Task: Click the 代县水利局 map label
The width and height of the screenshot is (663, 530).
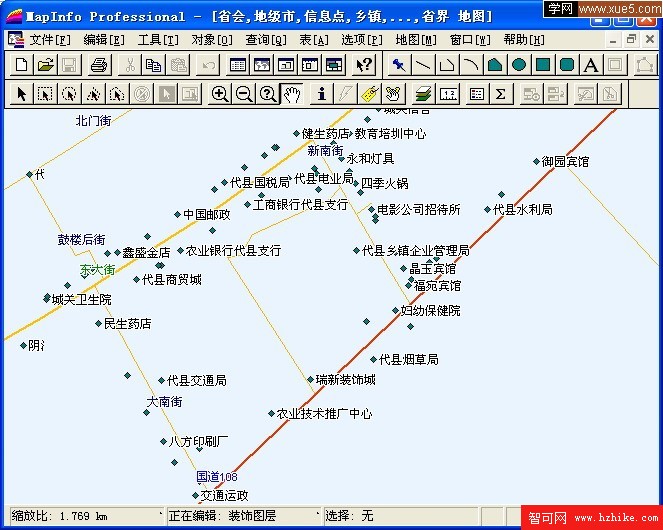Action: tap(523, 209)
